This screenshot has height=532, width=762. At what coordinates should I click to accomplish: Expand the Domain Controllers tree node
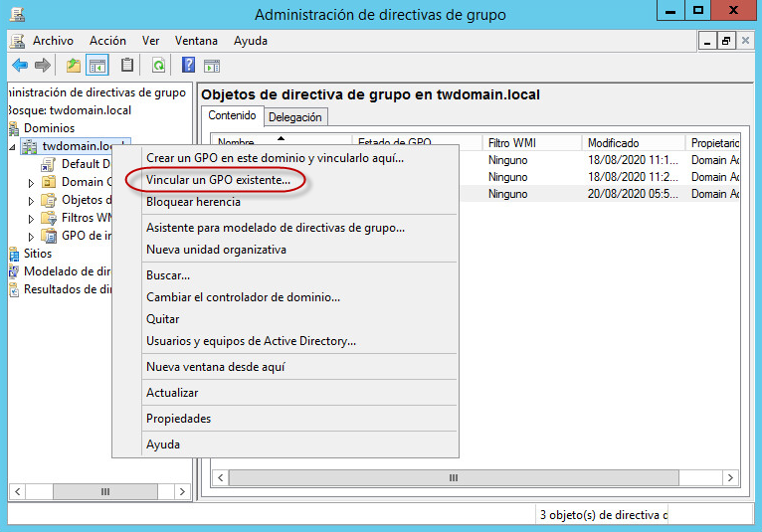(31, 183)
